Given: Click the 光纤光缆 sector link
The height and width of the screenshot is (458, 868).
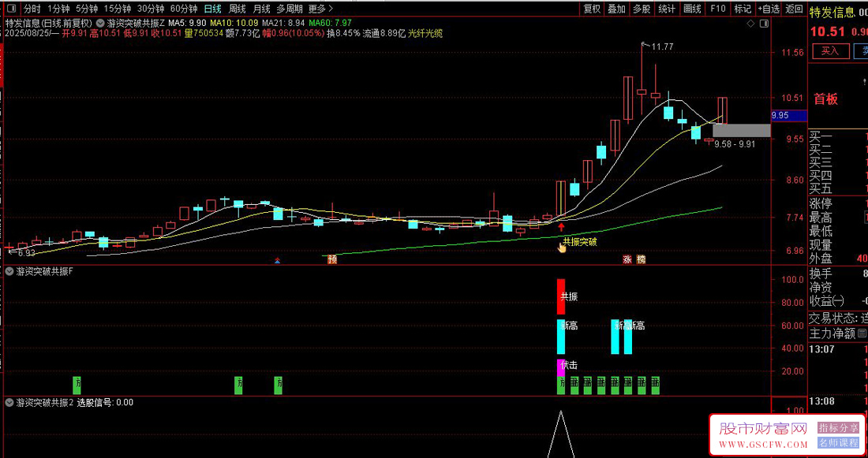Looking at the screenshot, I should (x=425, y=33).
